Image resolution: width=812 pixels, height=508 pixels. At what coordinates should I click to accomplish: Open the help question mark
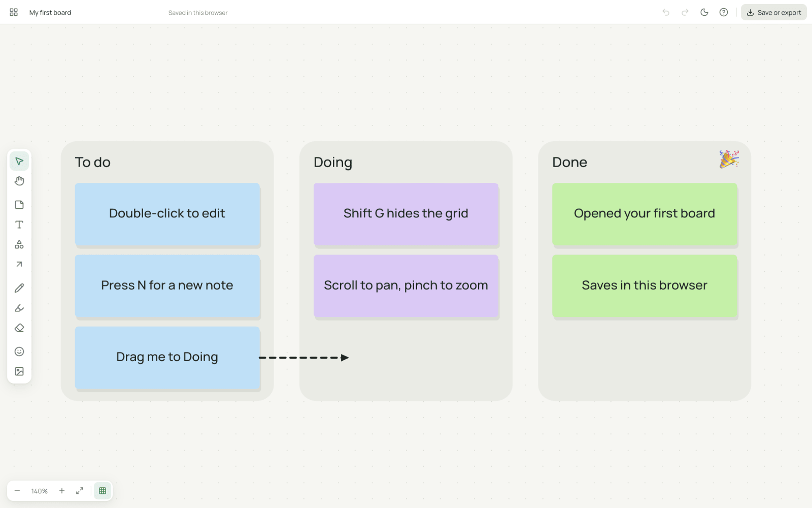724,12
